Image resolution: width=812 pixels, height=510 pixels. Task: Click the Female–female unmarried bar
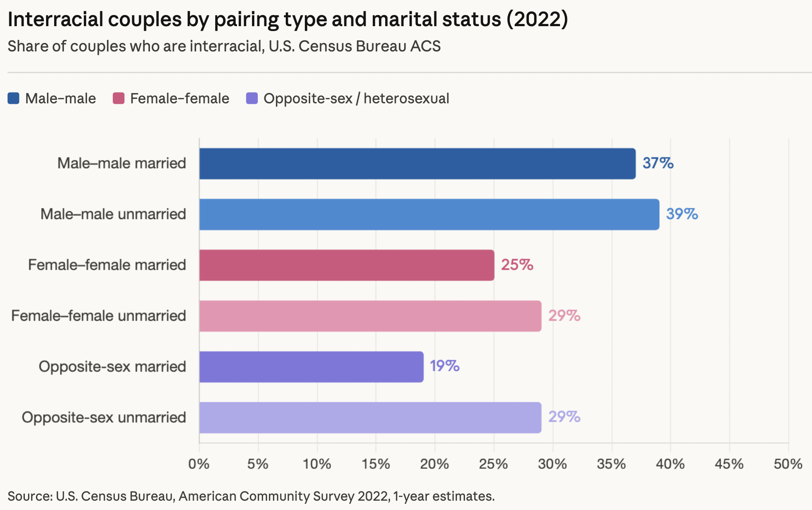[x=370, y=316]
